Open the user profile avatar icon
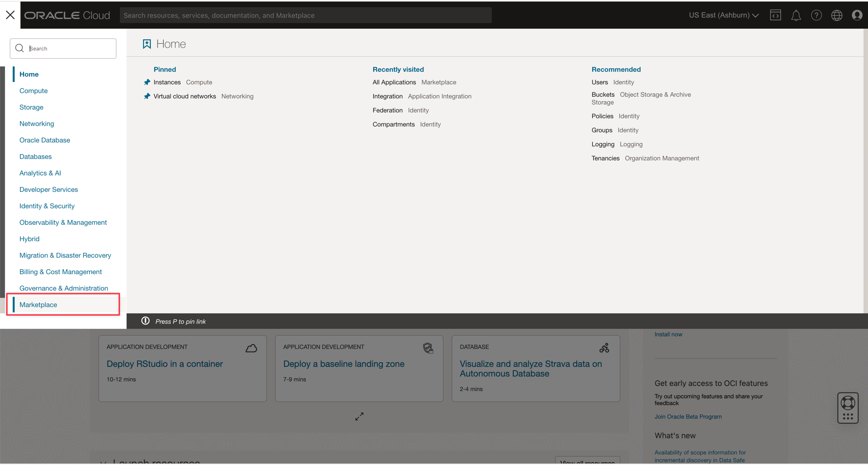The image size is (868, 465). 857,15
